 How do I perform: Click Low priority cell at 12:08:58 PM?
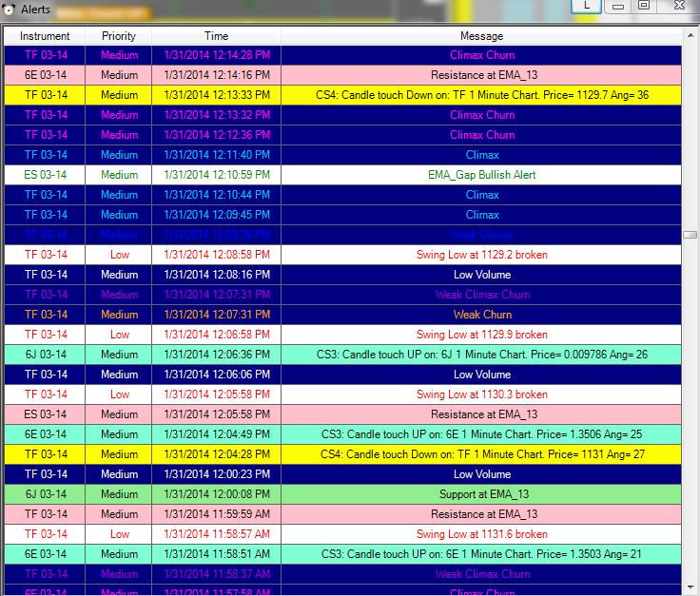tap(119, 255)
